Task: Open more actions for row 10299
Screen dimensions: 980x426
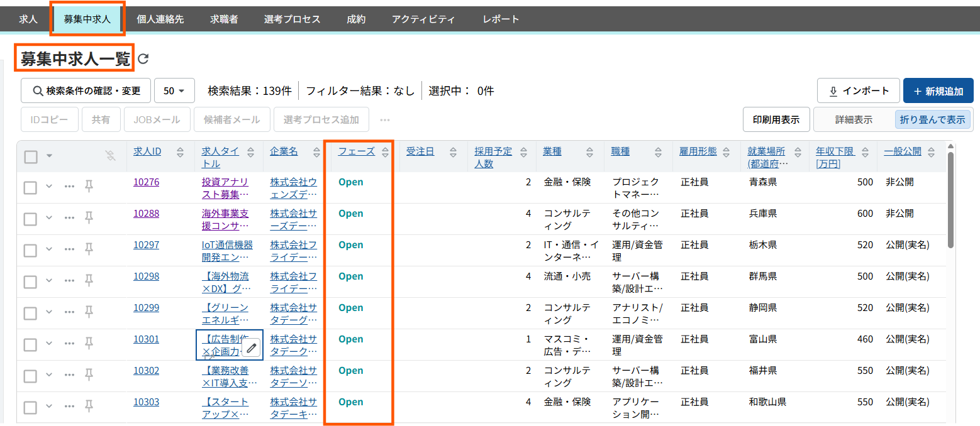Action: 69,312
